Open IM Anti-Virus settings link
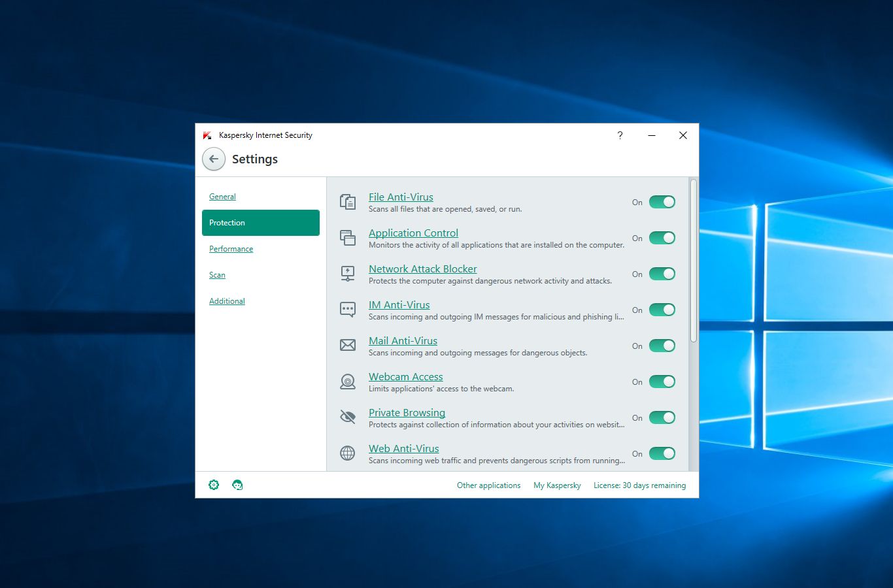Image resolution: width=893 pixels, height=588 pixels. pyautogui.click(x=399, y=304)
